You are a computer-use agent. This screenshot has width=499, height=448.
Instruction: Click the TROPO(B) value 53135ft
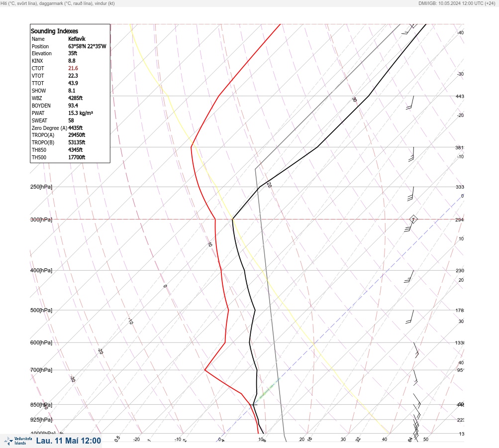click(x=77, y=142)
